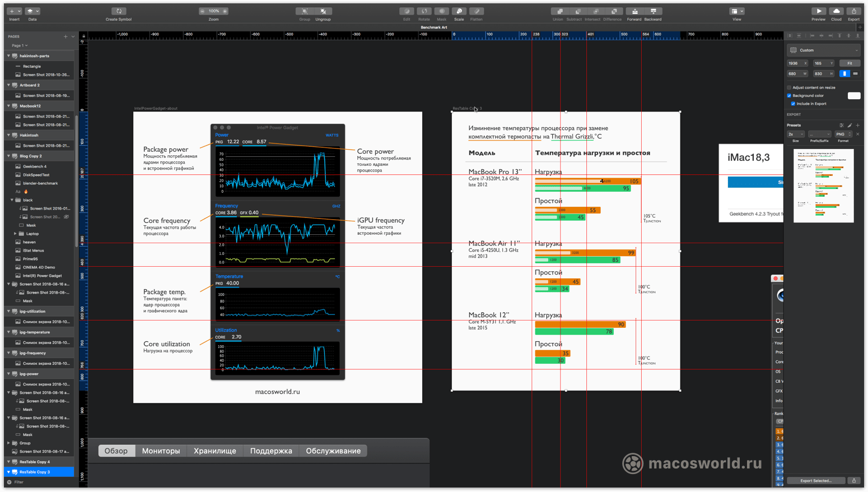The width and height of the screenshot is (868, 492).
Task: Collapse the Macbook12 artboard
Action: tap(8, 106)
